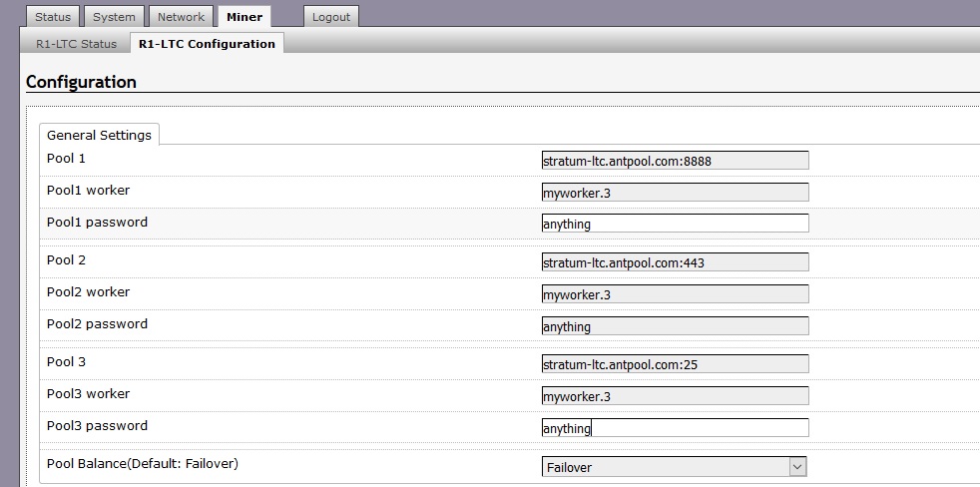Focus the Pool3 worker input
980x487 pixels.
pos(675,396)
